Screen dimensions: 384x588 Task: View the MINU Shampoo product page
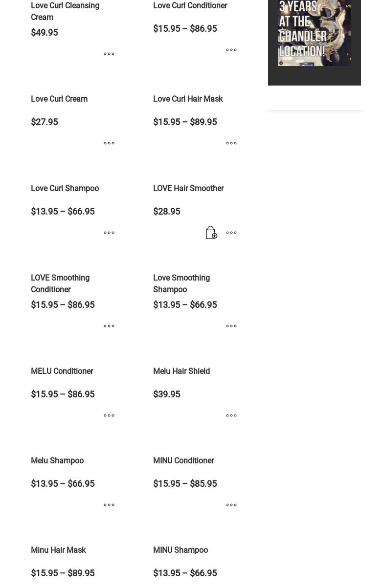pos(181,550)
